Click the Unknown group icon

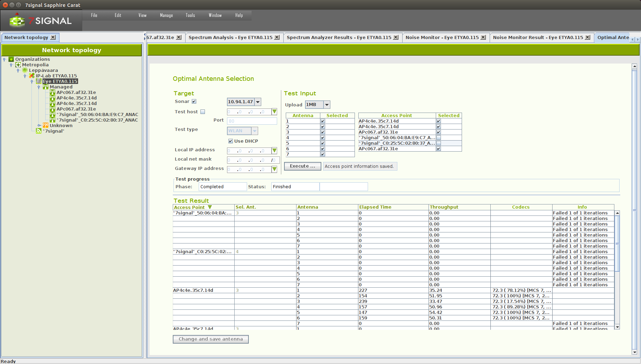click(46, 125)
